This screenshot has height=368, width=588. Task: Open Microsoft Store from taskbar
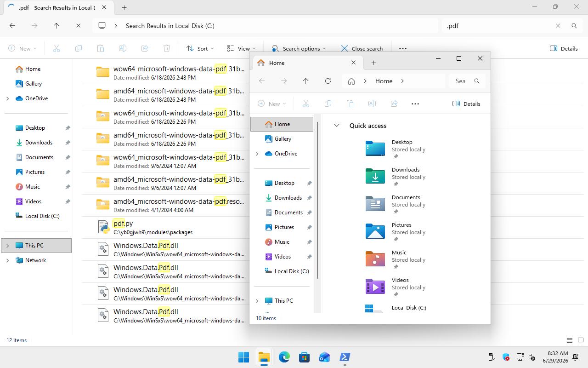click(304, 357)
